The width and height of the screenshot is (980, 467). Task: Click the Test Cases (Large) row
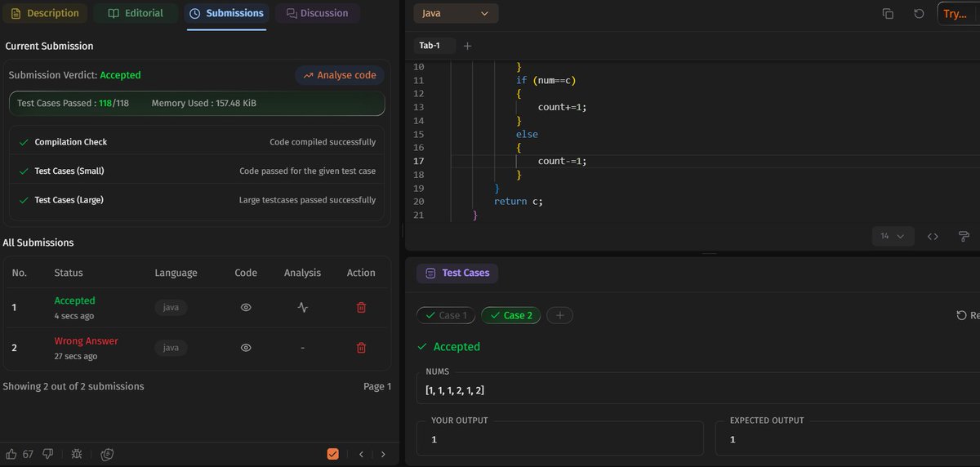(196, 200)
